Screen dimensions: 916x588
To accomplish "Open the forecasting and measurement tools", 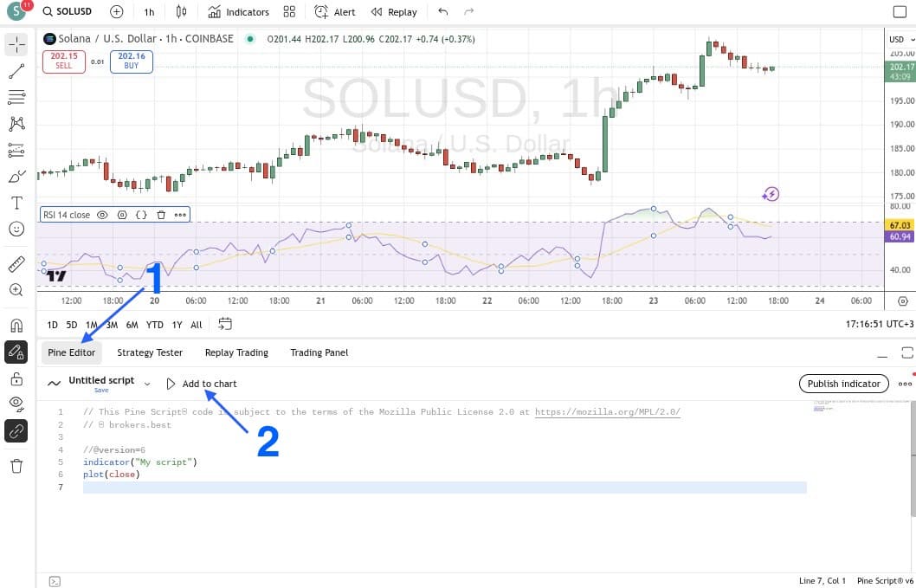I will [16, 150].
